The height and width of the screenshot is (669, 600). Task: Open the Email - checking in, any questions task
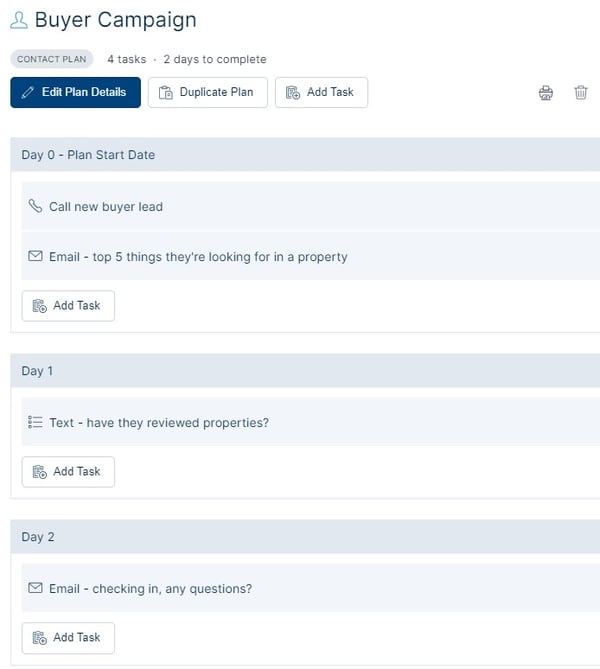click(x=311, y=588)
